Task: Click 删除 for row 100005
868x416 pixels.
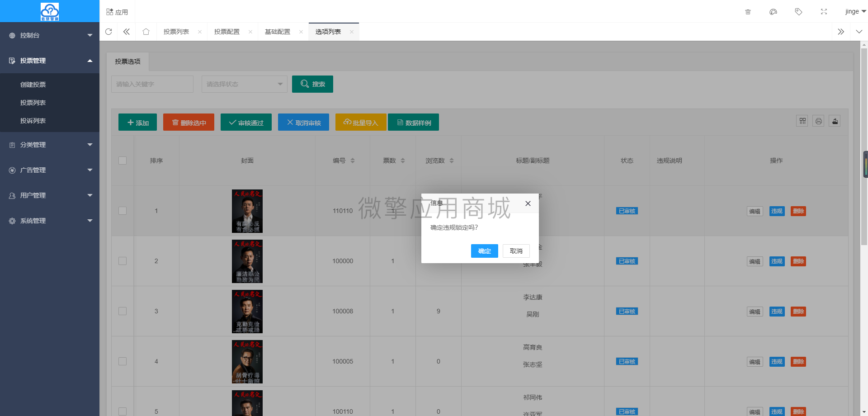Action: [798, 362]
